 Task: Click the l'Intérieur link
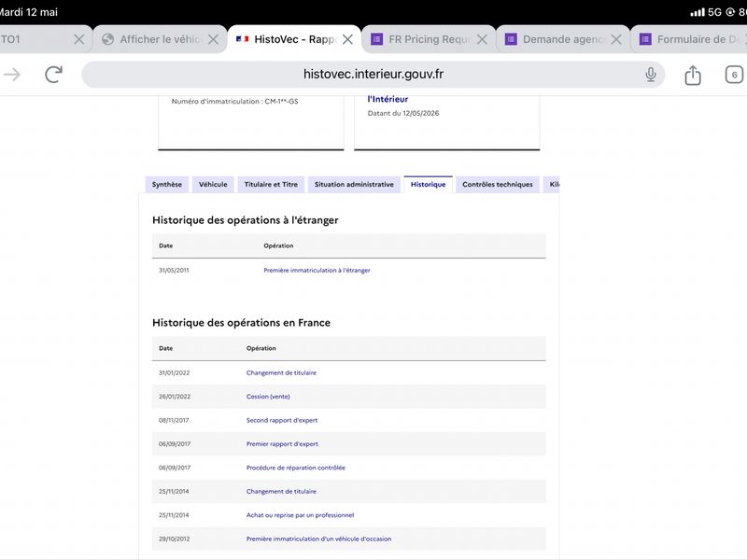(x=388, y=99)
